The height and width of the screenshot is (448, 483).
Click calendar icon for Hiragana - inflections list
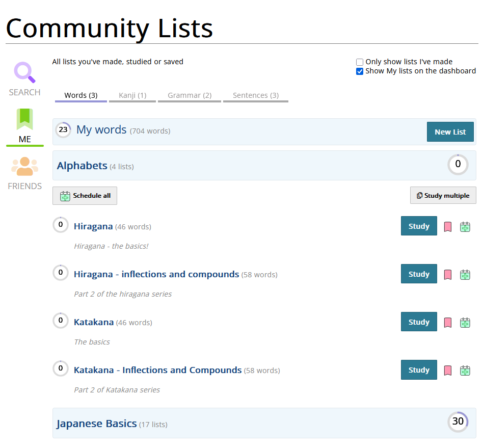click(465, 275)
